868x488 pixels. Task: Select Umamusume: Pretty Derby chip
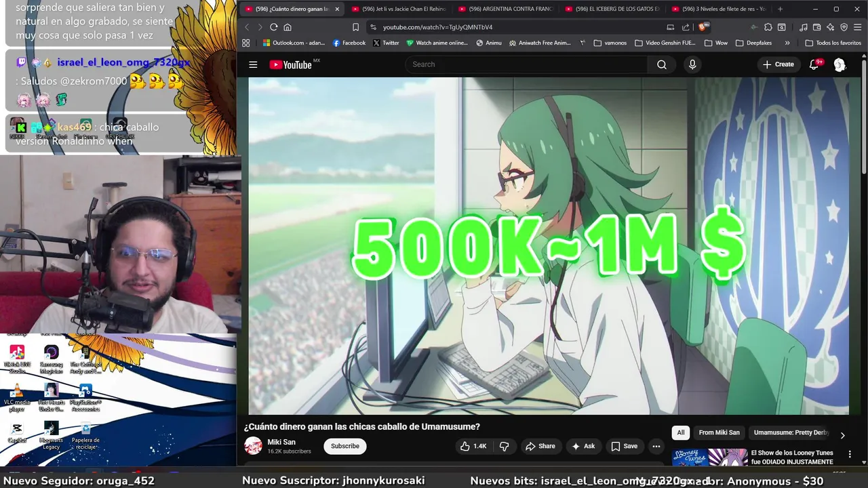point(791,432)
